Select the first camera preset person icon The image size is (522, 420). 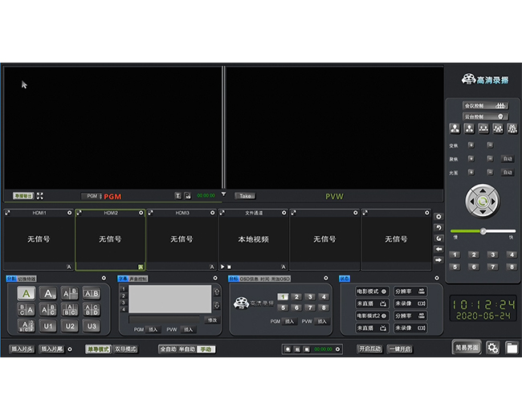[x=455, y=128]
